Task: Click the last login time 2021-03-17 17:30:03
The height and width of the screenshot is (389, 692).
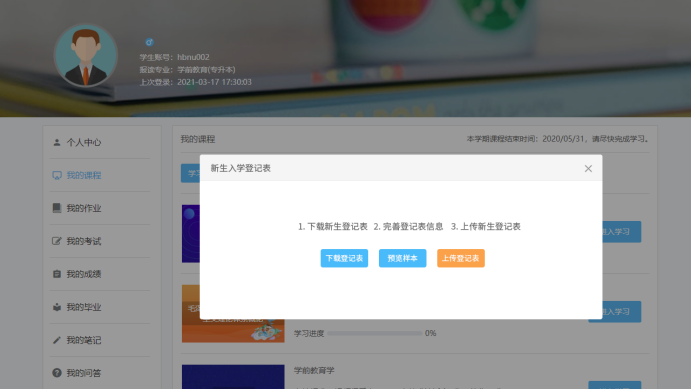Action: 214,82
